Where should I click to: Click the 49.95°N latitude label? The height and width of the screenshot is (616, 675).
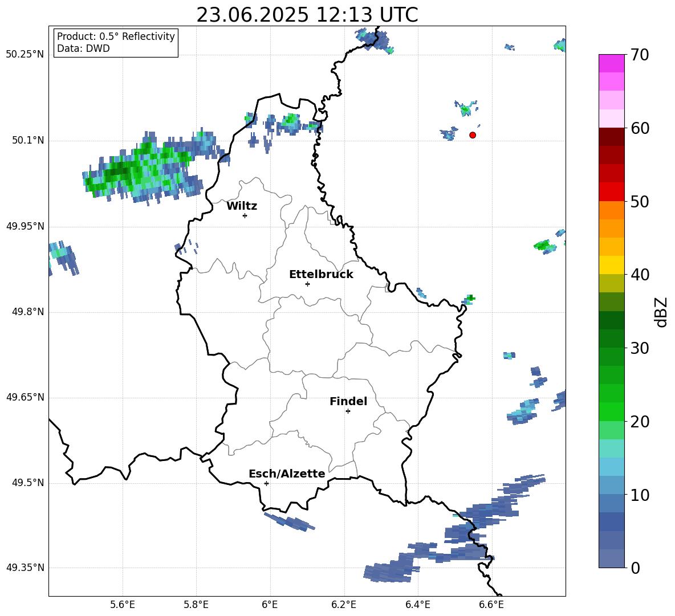point(25,226)
